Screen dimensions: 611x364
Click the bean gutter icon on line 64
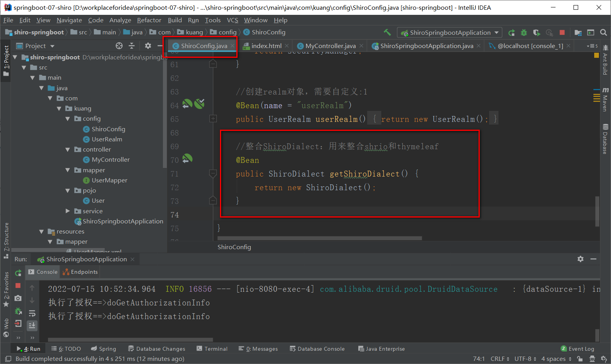click(188, 104)
